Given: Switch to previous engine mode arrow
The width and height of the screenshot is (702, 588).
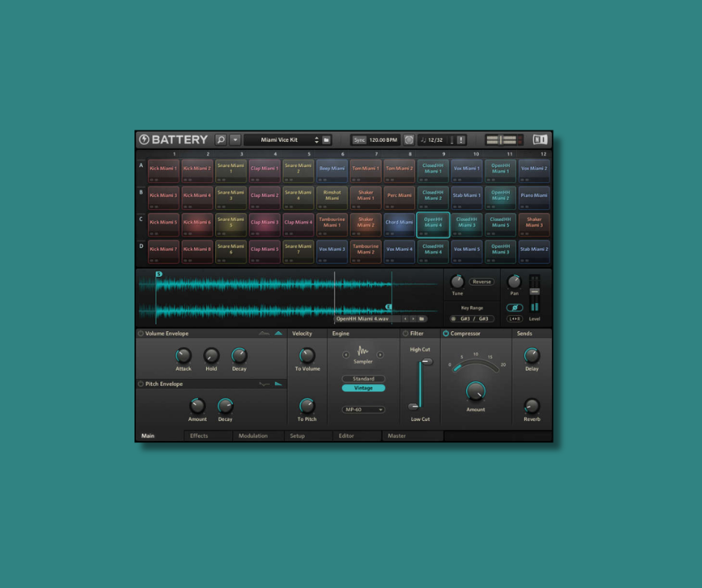Looking at the screenshot, I should (x=346, y=355).
